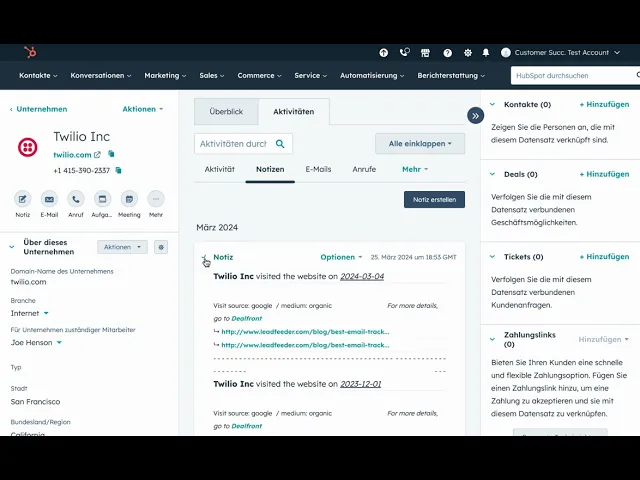The width and height of the screenshot is (640, 480).
Task: Click the search magnifier in activity search
Action: pos(280,144)
